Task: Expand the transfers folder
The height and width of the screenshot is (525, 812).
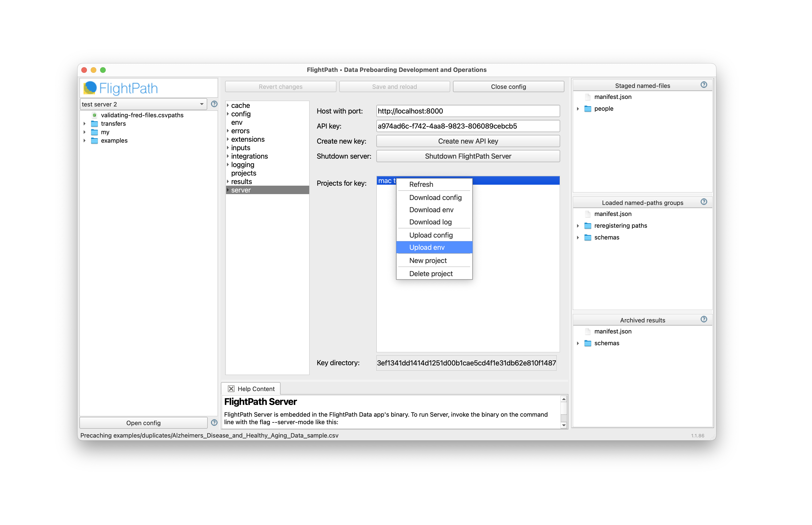Action: (85, 124)
